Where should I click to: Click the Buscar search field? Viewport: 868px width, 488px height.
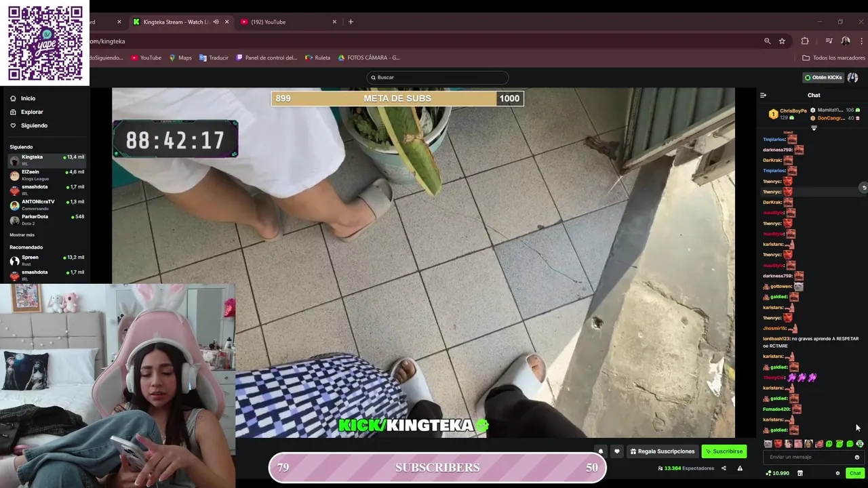coord(437,77)
